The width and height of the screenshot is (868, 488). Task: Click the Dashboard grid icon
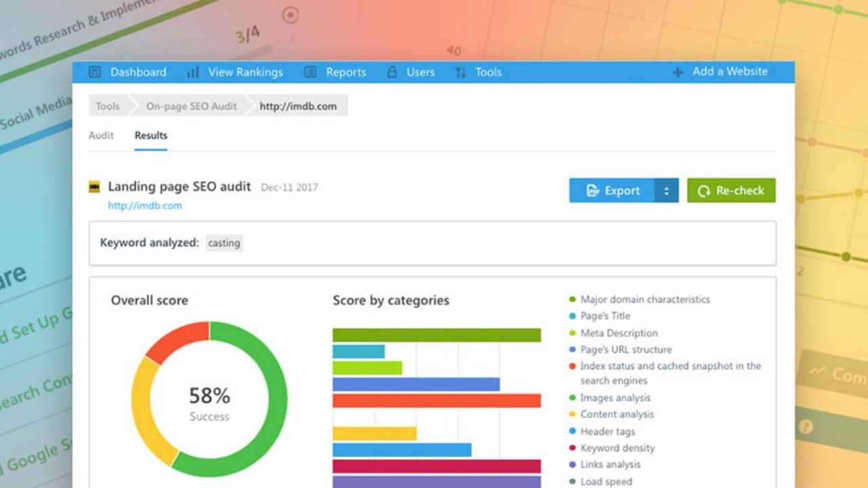(95, 72)
